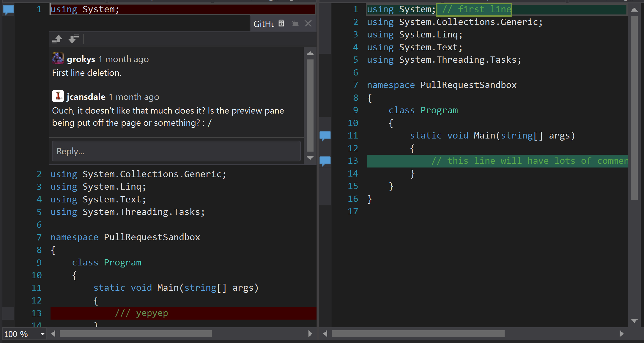Click the lock icon beside GitHub tab
This screenshot has height=343, width=644.
click(281, 23)
